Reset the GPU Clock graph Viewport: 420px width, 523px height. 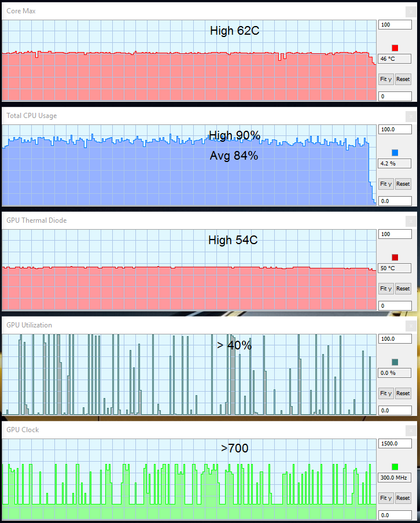click(403, 498)
